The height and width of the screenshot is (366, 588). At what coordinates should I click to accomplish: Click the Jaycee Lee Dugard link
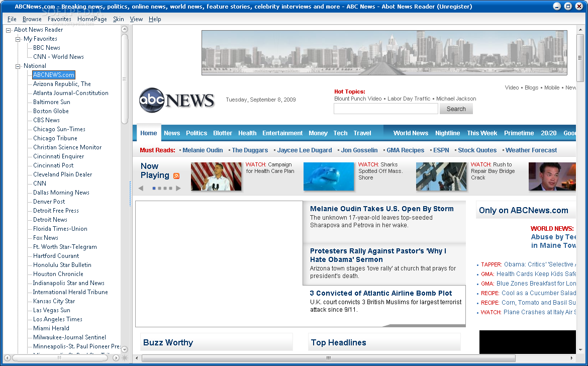[305, 150]
